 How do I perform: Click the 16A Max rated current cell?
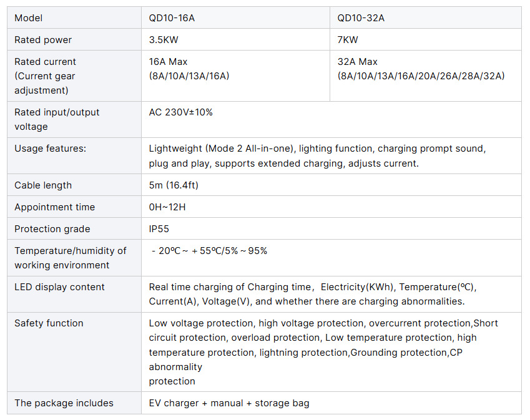(189, 69)
